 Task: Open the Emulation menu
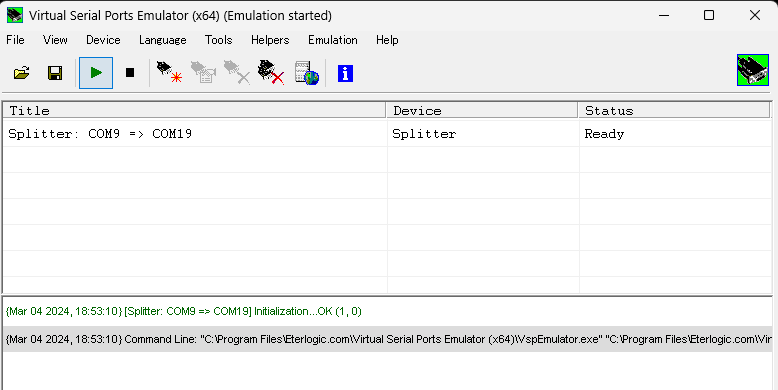[x=332, y=40]
